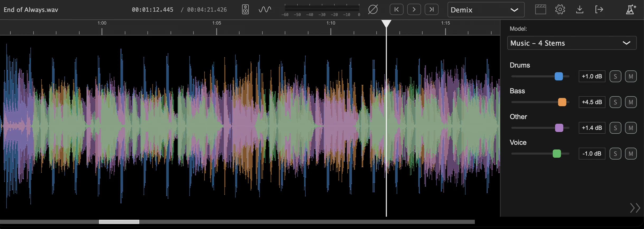Image resolution: width=644 pixels, height=229 pixels.
Task: Click the speaker monitor icon
Action: 245,10
